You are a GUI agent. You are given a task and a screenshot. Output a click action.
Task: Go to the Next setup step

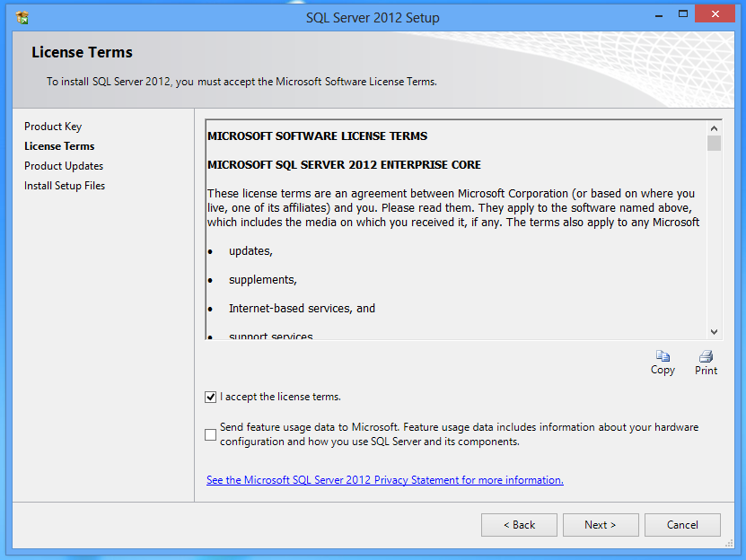601,525
